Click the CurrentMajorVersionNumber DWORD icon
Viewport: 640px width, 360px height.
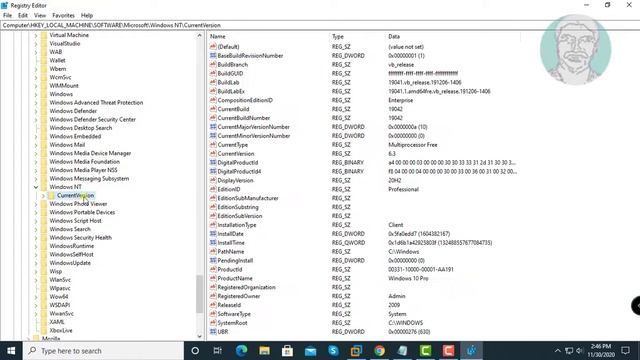click(x=213, y=127)
